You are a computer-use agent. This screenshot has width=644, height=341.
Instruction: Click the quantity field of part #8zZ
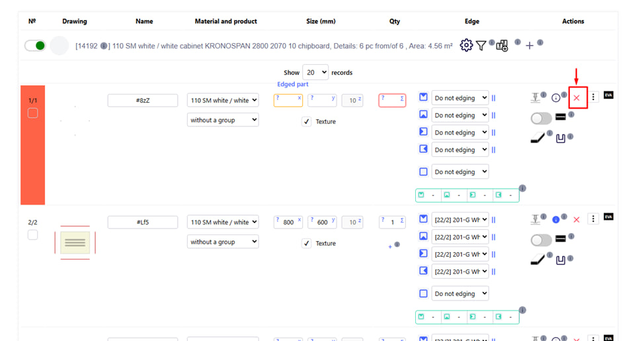pyautogui.click(x=392, y=100)
